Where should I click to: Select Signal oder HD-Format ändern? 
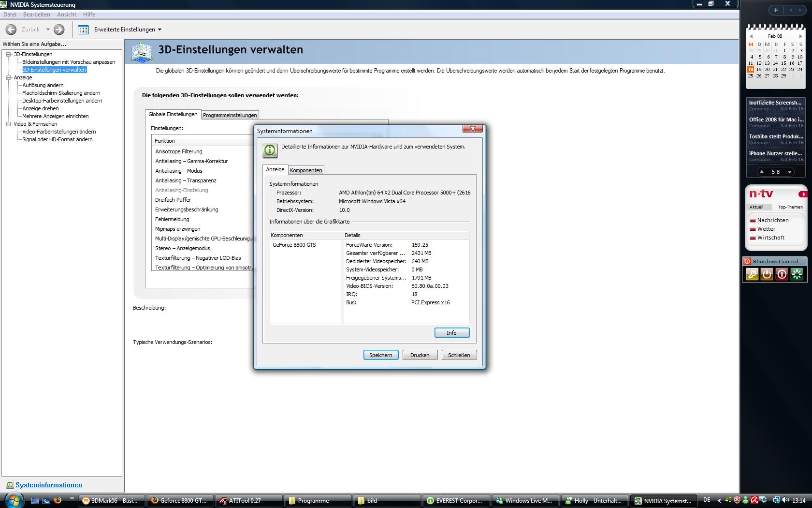click(58, 139)
